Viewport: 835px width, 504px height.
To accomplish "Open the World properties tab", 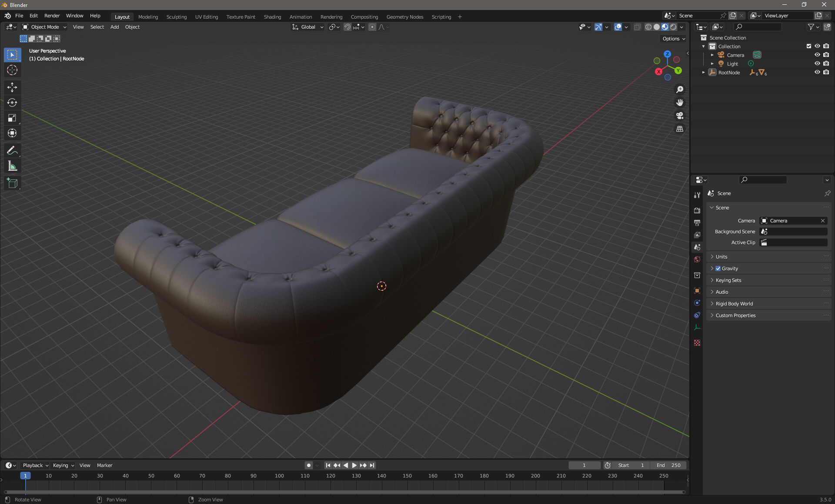I will 697,259.
